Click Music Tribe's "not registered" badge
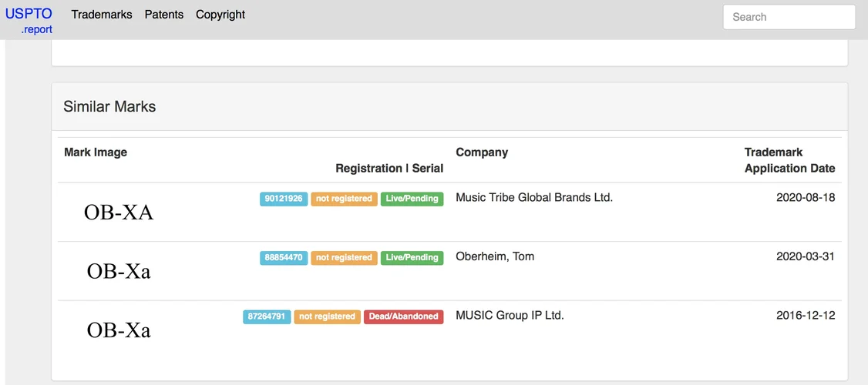 [344, 199]
